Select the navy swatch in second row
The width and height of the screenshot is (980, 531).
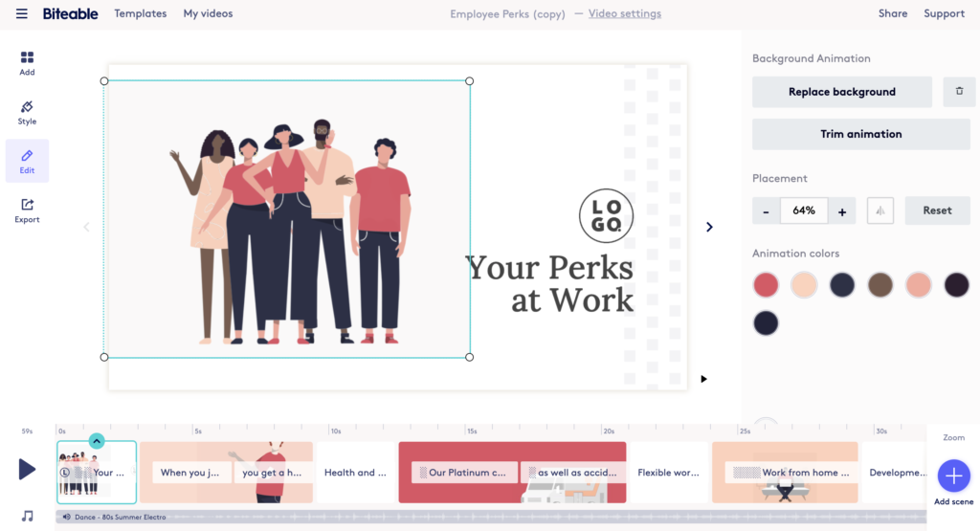[766, 323]
